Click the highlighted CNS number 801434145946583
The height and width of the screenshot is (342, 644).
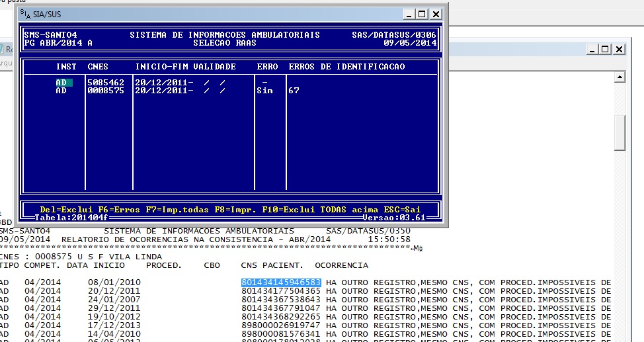click(281, 282)
